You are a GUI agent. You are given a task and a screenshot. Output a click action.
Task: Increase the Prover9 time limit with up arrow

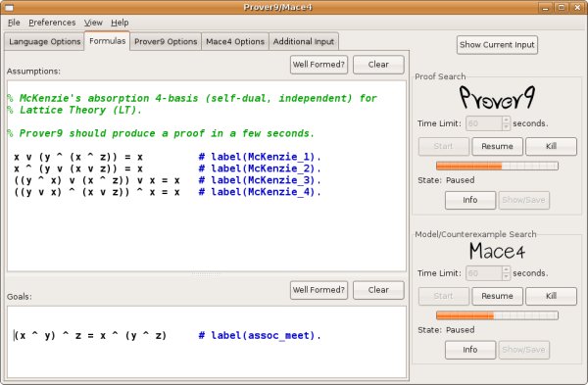click(507, 120)
